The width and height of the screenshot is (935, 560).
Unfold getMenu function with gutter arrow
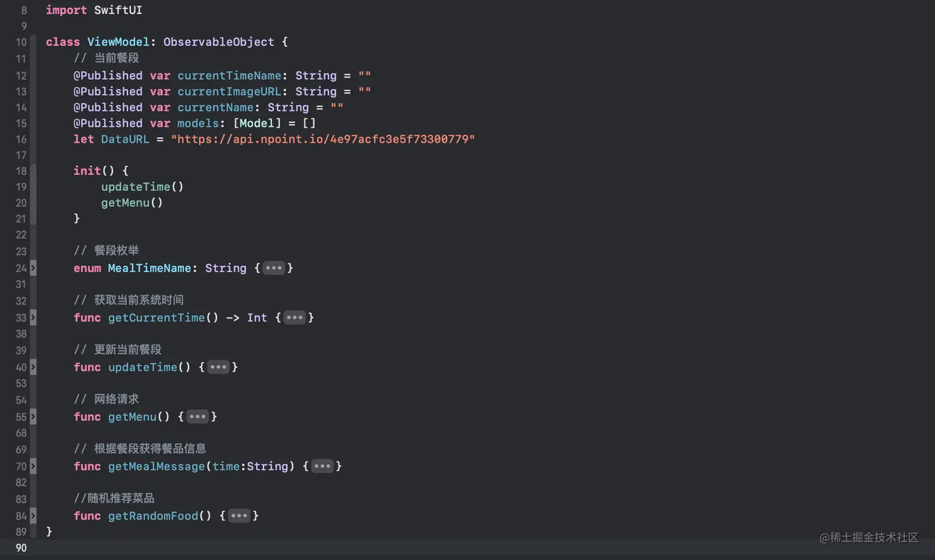(33, 416)
